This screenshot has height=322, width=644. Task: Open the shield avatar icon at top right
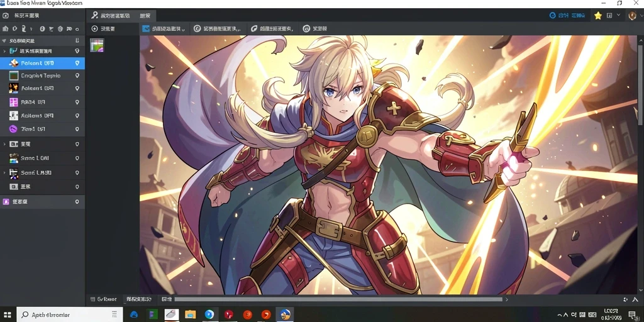click(x=632, y=16)
